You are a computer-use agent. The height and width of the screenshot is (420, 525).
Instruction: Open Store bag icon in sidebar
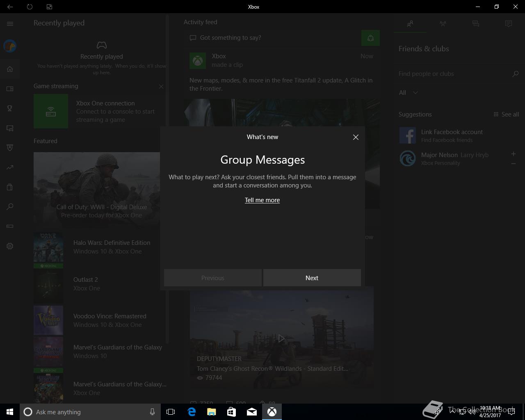coord(10,187)
